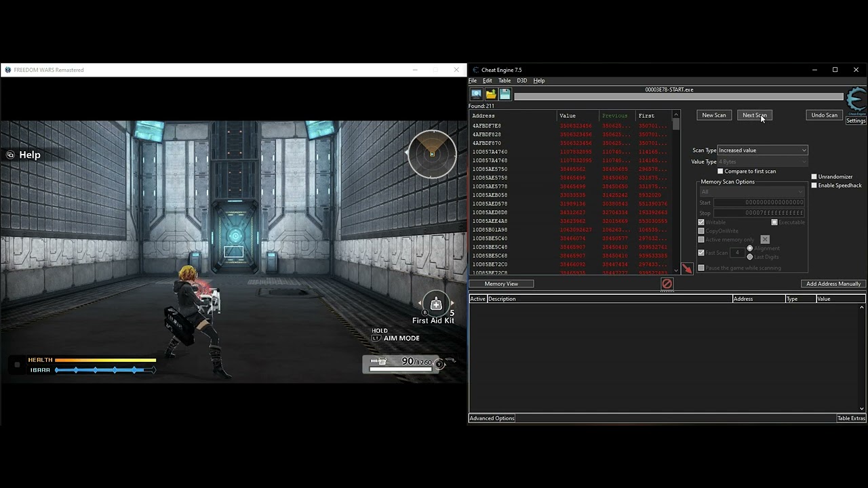Viewport: 868px width, 488px height.
Task: Click the Stop address input field
Action: click(759, 213)
